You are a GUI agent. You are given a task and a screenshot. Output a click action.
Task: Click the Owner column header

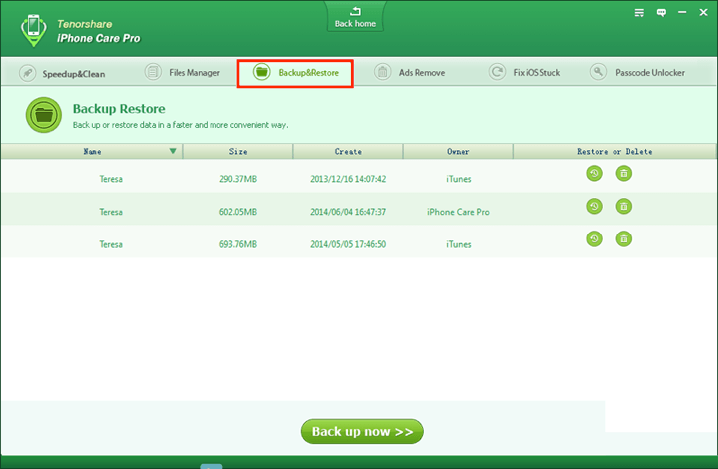(x=458, y=152)
